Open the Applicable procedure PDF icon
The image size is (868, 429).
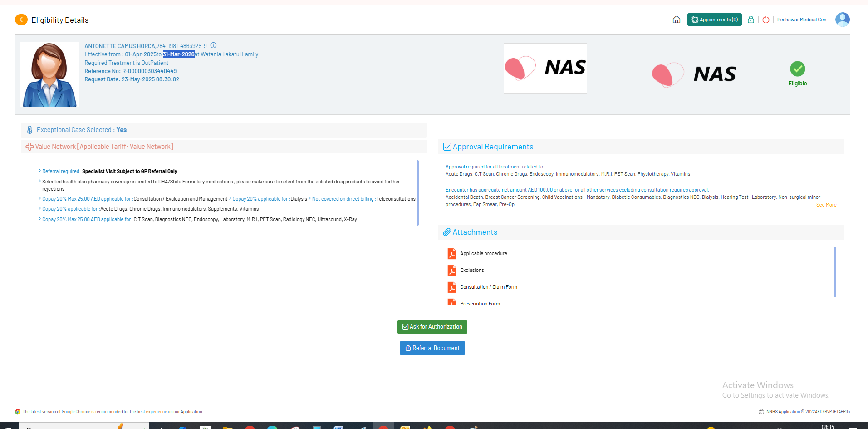451,253
